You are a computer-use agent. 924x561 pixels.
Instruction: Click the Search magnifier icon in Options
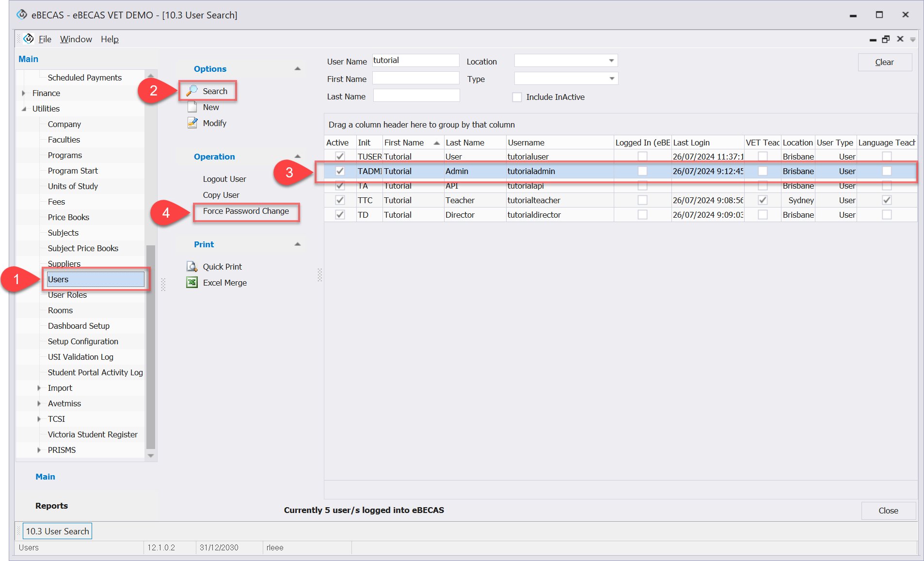[x=192, y=91]
